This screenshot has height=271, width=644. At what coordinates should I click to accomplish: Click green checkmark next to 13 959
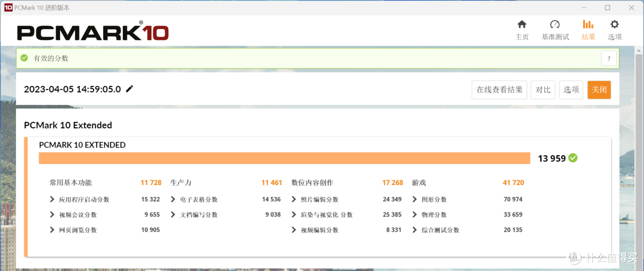pyautogui.click(x=573, y=158)
